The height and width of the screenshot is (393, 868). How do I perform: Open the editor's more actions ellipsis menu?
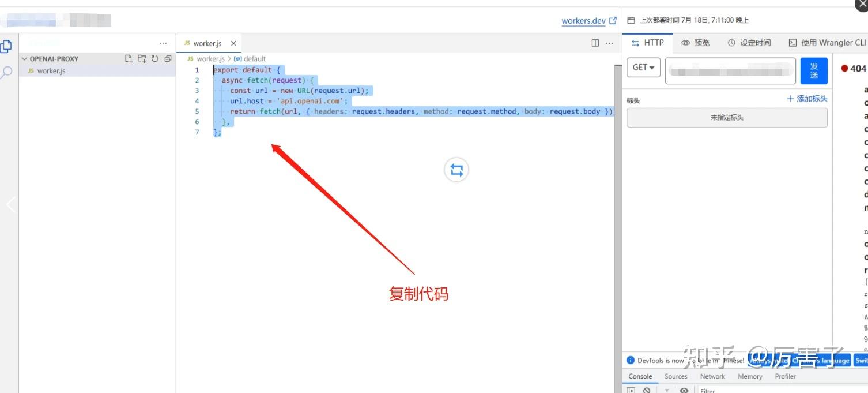point(609,43)
